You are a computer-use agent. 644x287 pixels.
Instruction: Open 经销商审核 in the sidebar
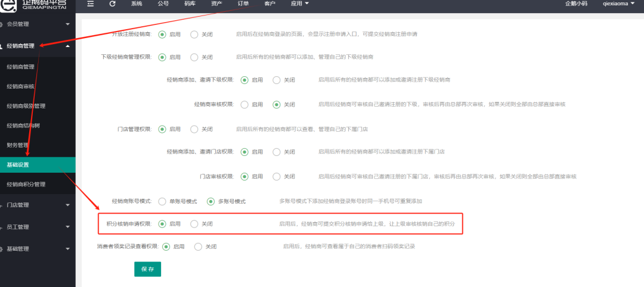pyautogui.click(x=21, y=86)
